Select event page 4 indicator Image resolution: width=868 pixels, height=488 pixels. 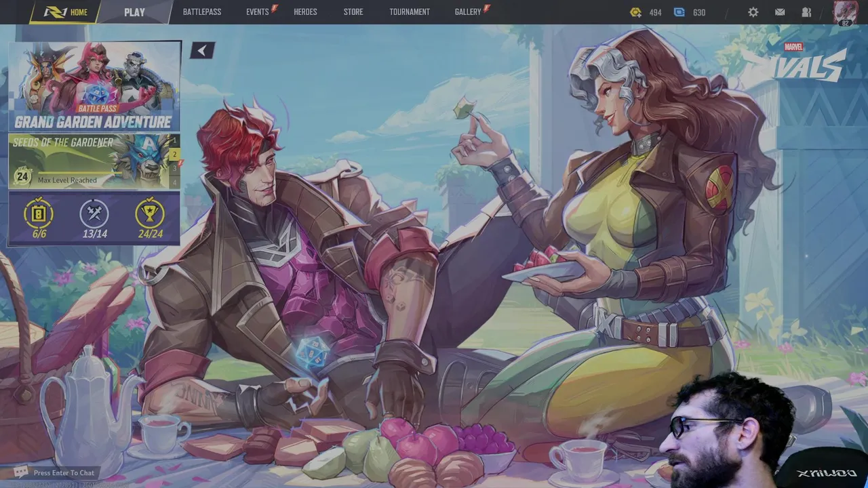174,182
